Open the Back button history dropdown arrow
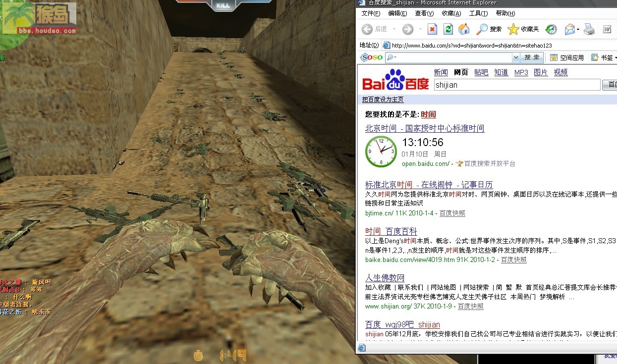Image resolution: width=617 pixels, height=364 pixels. coord(393,30)
